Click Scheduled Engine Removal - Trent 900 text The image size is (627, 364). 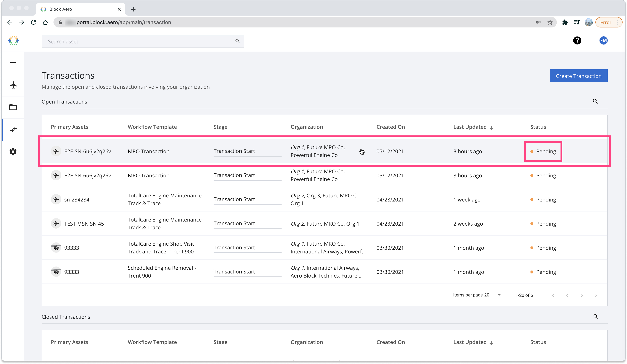pyautogui.click(x=162, y=272)
